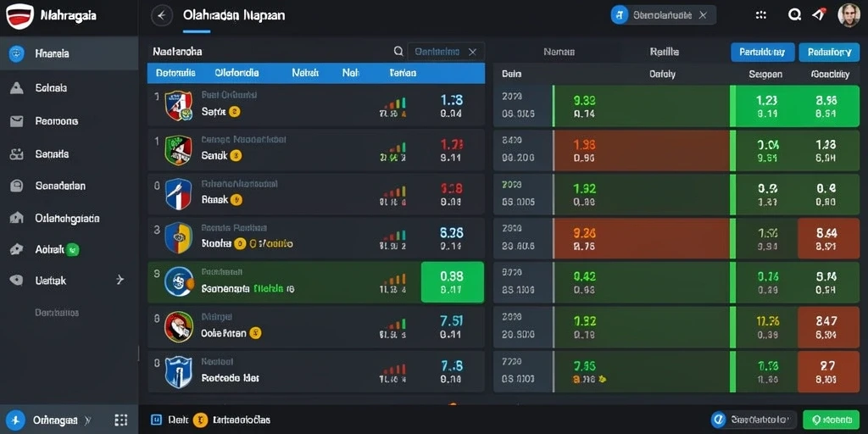Open the notifications send icon in top bar

coord(819,15)
